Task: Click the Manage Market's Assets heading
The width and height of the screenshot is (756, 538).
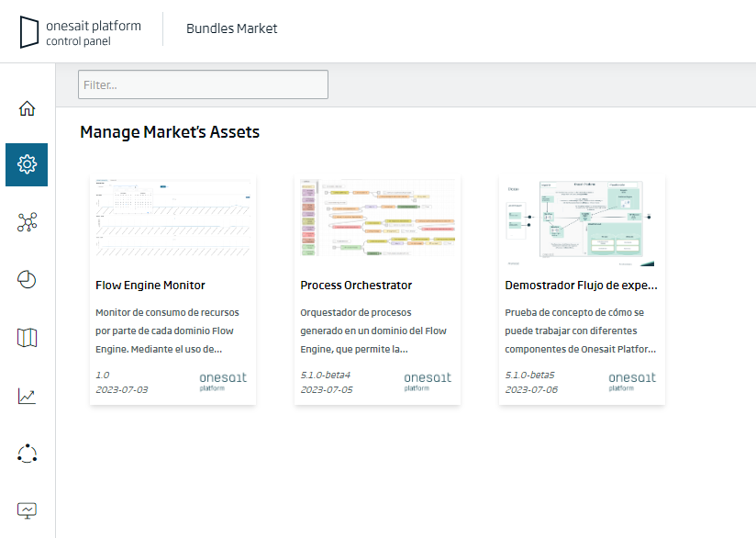Action: click(x=170, y=131)
